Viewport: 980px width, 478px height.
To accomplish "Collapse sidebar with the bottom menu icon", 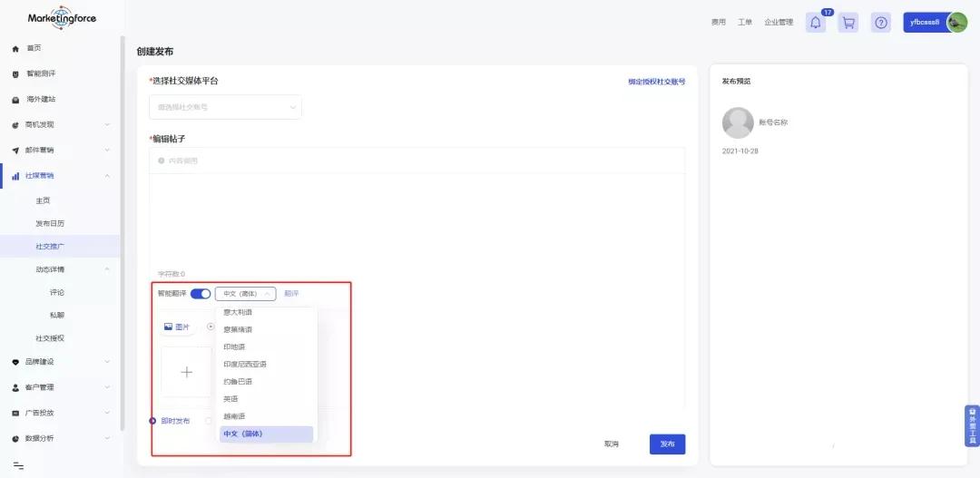I will point(18,465).
